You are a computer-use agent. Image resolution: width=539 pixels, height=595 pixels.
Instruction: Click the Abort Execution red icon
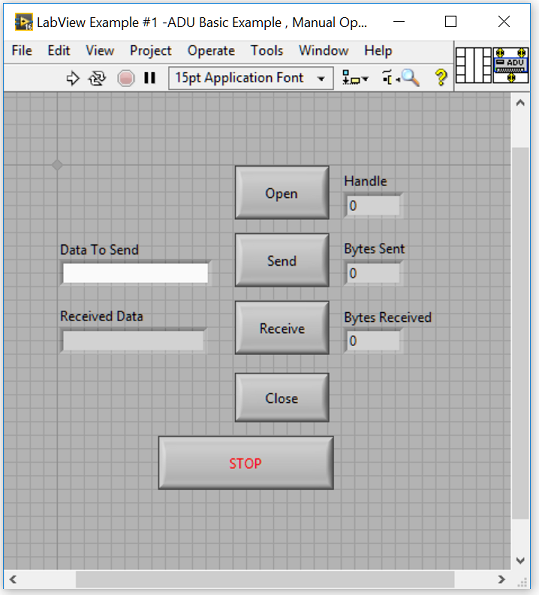pos(126,78)
